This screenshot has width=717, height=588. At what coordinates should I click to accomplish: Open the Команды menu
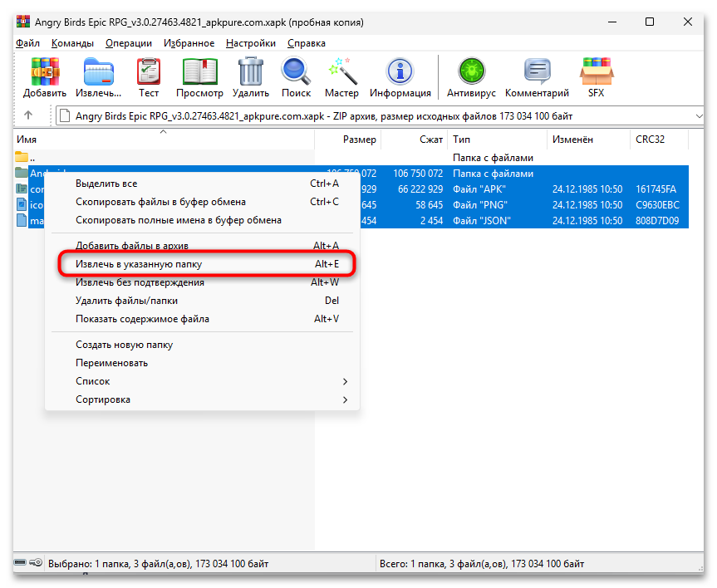tap(72, 43)
